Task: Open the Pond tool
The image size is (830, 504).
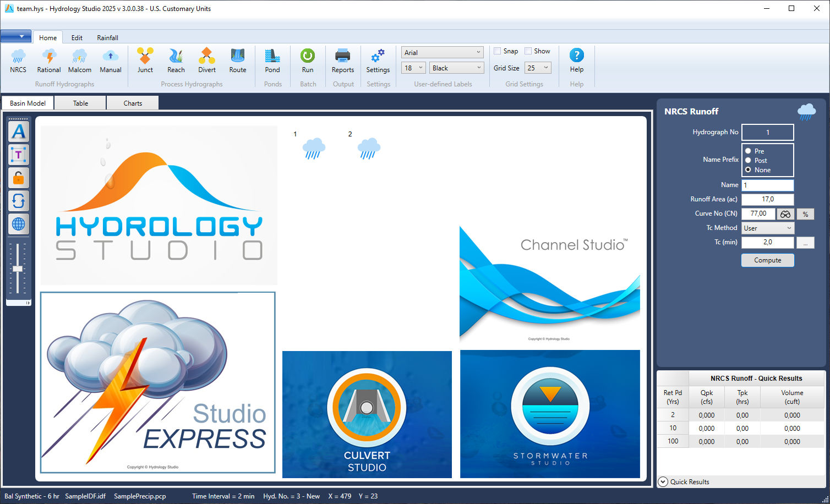Action: (x=272, y=61)
